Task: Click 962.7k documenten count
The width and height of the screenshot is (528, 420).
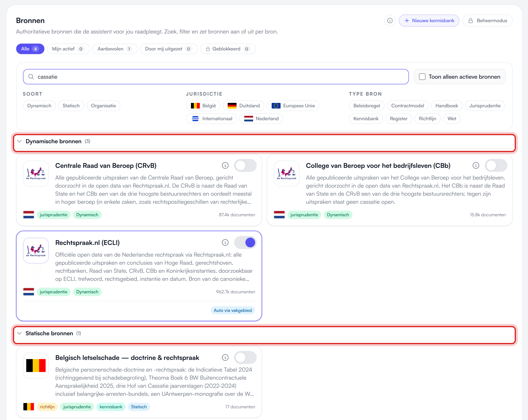Action: pos(235,292)
